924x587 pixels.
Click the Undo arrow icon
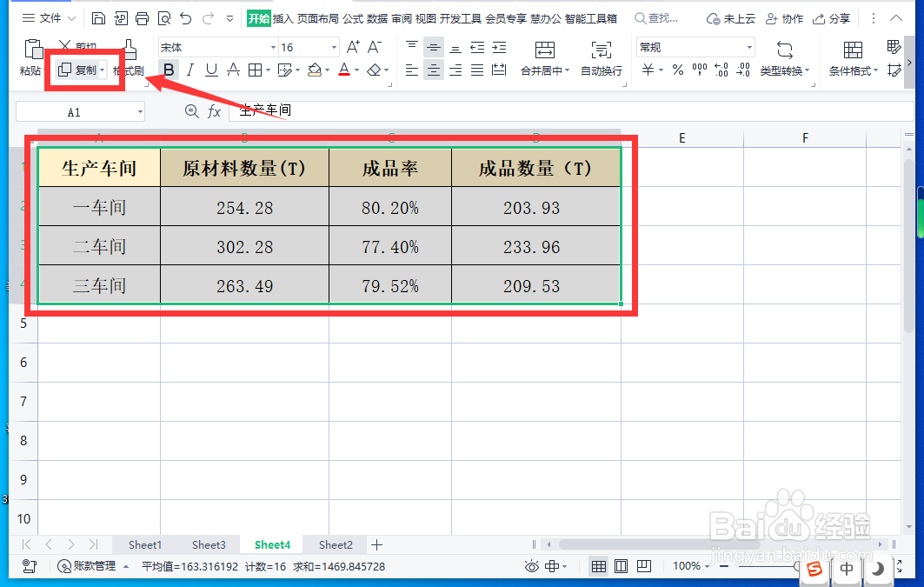pyautogui.click(x=186, y=19)
